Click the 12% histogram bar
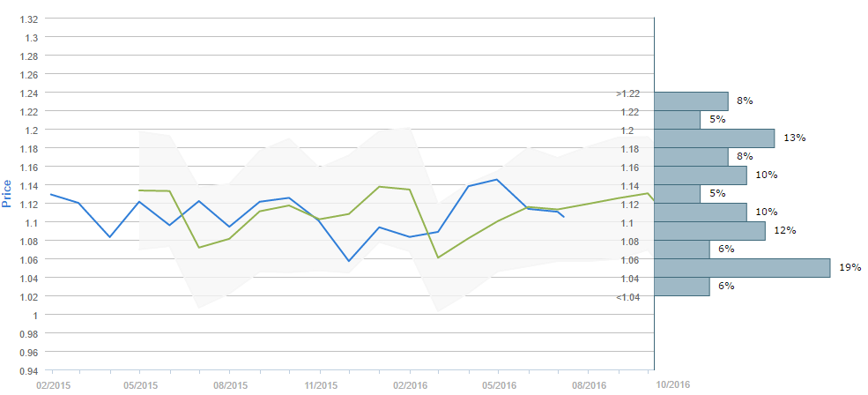This screenshot has width=868, height=395. pos(710,231)
